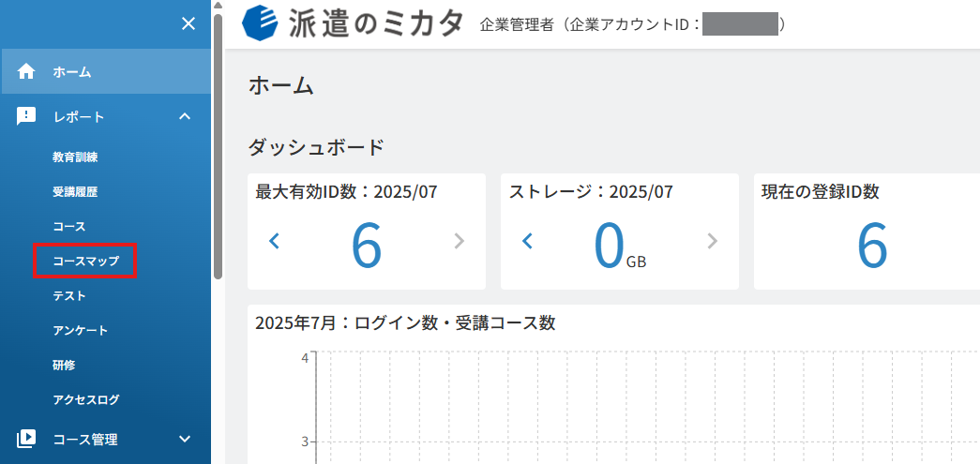Click the ホーム page title
The image size is (980, 464).
coord(280,86)
